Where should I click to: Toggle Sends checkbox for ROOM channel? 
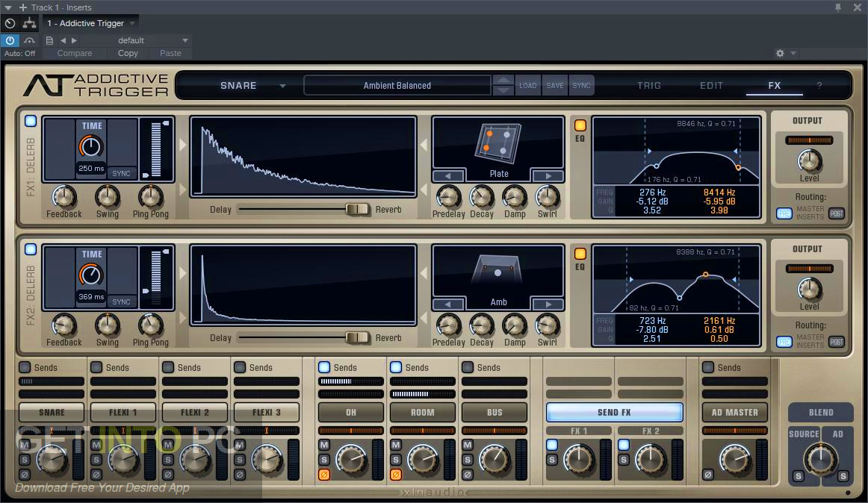click(396, 367)
